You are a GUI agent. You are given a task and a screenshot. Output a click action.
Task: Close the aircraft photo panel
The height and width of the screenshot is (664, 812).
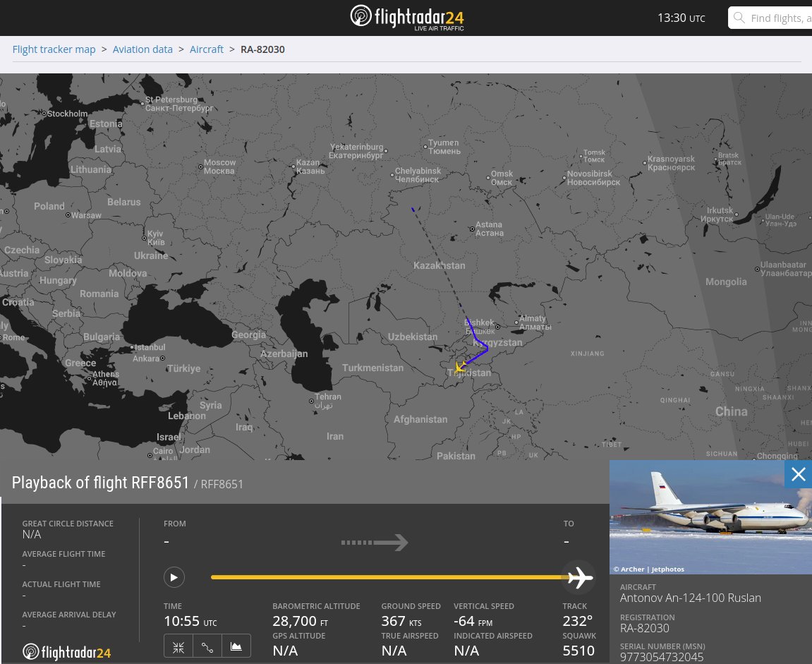click(x=798, y=474)
